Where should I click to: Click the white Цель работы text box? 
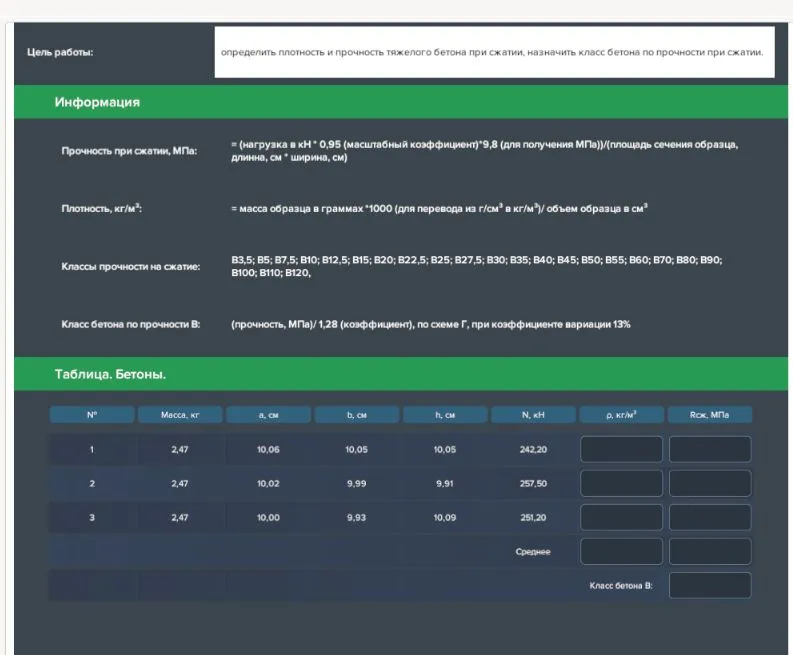tap(494, 52)
